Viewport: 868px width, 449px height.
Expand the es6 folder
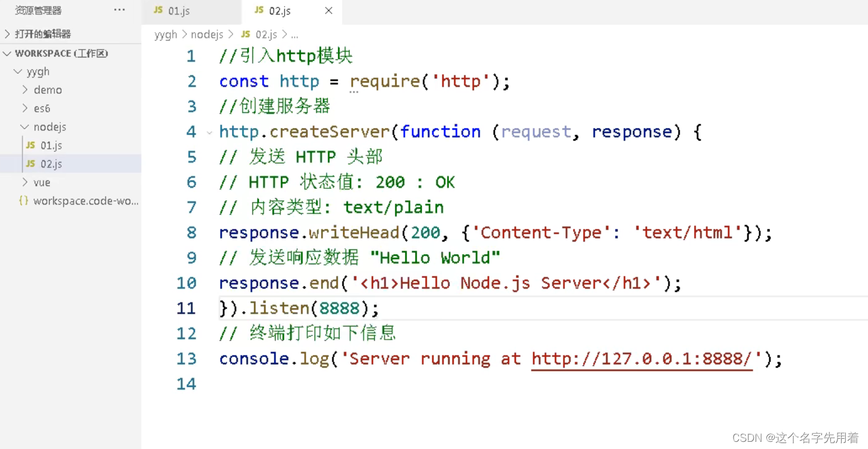tap(71, 108)
